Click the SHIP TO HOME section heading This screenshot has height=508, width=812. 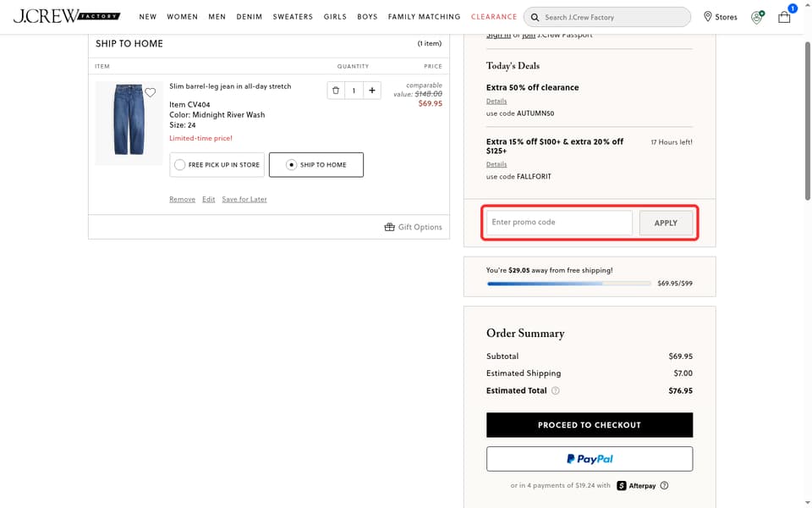[x=129, y=43]
